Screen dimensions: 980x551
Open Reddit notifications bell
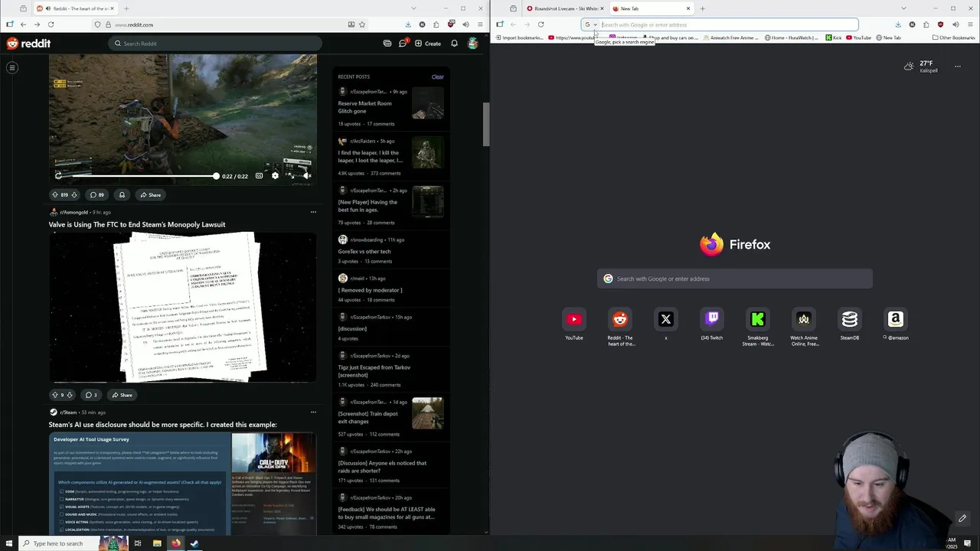tap(454, 44)
